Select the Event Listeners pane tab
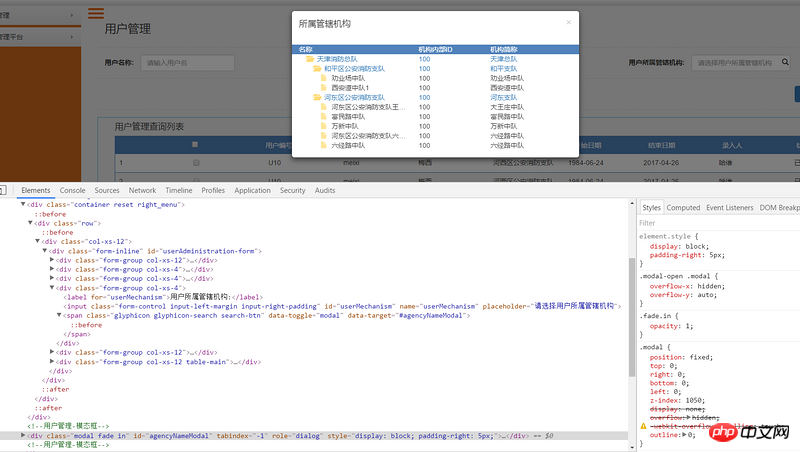 pyautogui.click(x=730, y=208)
